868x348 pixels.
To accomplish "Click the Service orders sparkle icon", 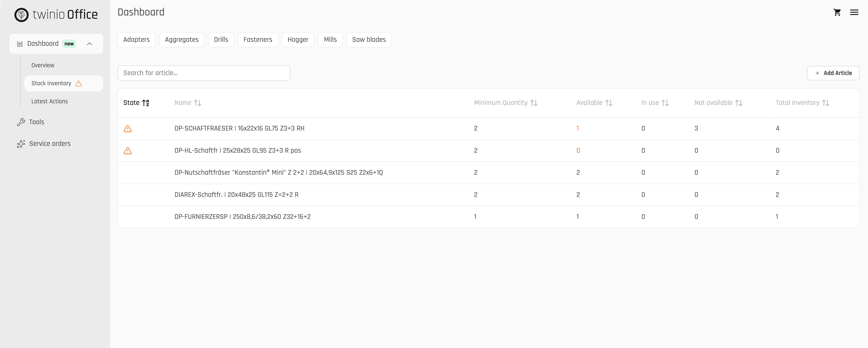I will [21, 144].
